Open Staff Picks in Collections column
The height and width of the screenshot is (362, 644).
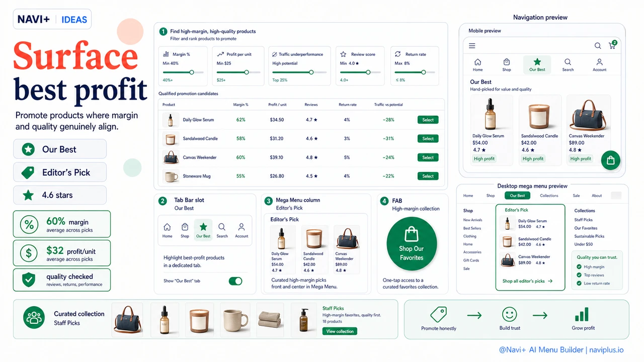tap(584, 220)
